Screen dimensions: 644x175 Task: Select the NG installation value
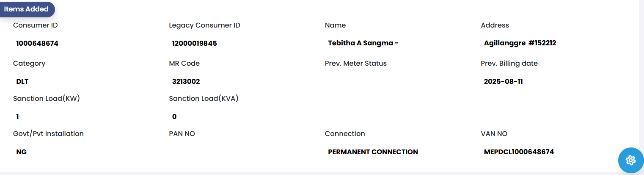[x=22, y=152]
